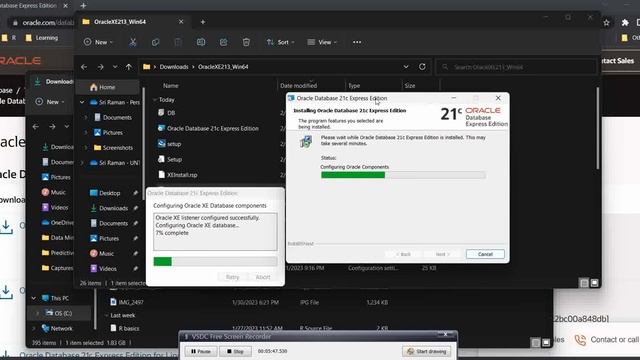Viewport: 640px width, 360px height.
Task: Open the View dropdown menu
Action: pyautogui.click(x=322, y=42)
